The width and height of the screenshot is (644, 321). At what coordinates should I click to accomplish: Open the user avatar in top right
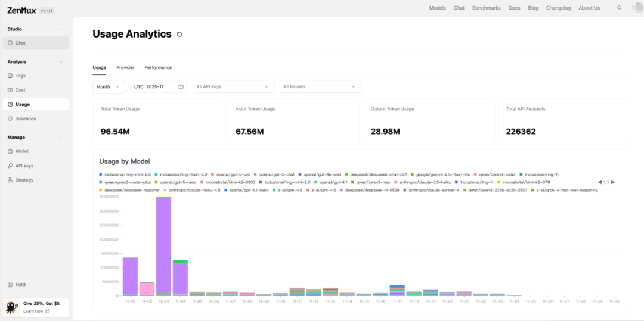(x=638, y=8)
